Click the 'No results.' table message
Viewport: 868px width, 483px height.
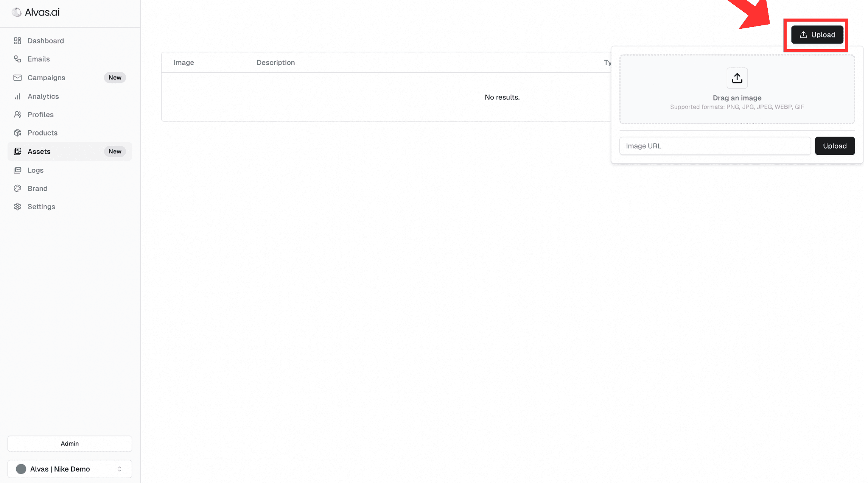(502, 97)
